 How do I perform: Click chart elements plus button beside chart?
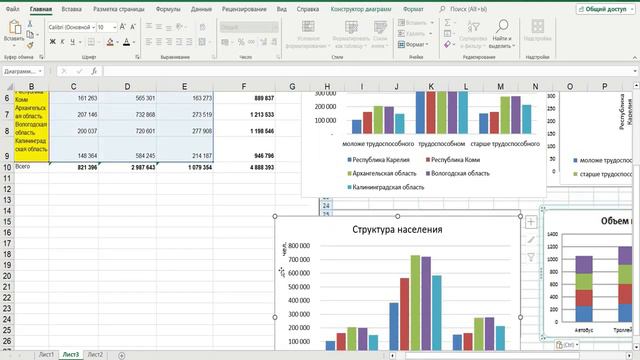[531, 222]
